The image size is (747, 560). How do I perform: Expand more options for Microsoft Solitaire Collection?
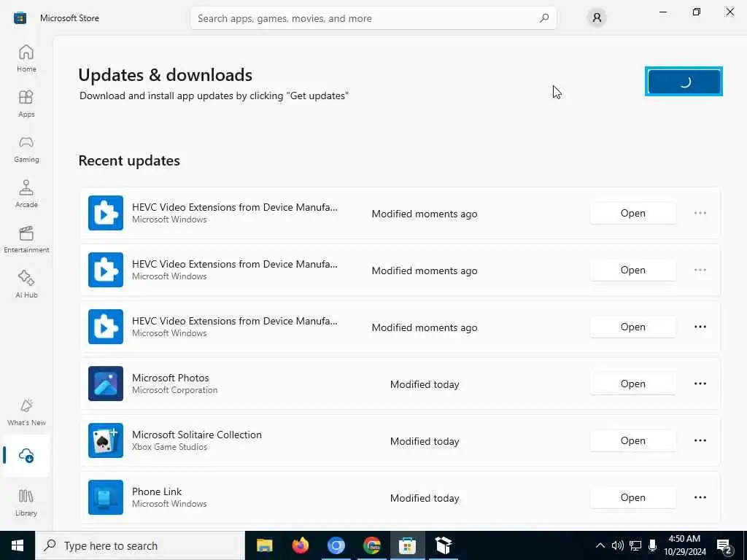pos(700,440)
